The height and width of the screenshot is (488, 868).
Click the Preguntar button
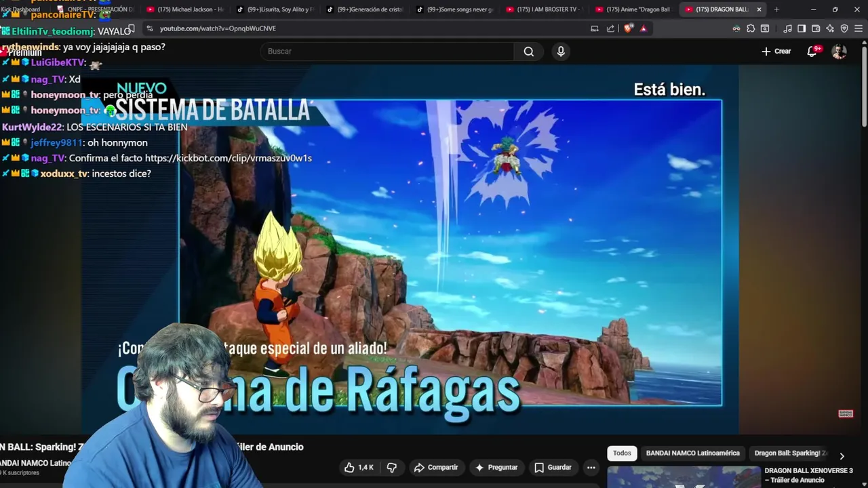coord(497,468)
